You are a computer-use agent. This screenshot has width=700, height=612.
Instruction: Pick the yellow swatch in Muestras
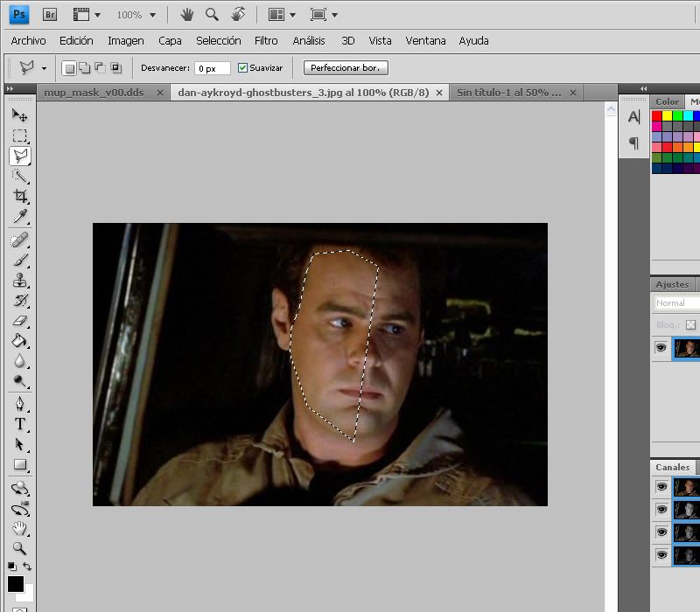[x=668, y=116]
